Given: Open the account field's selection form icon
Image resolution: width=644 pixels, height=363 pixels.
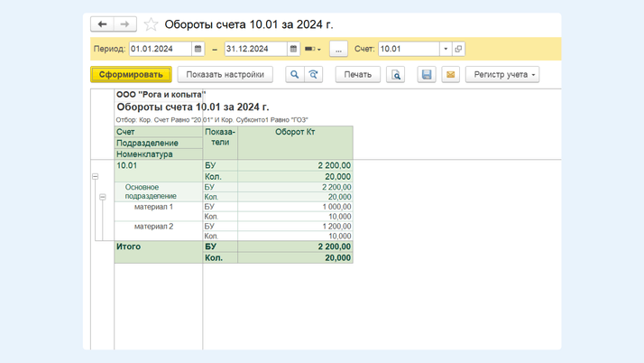Looking at the screenshot, I should (458, 49).
